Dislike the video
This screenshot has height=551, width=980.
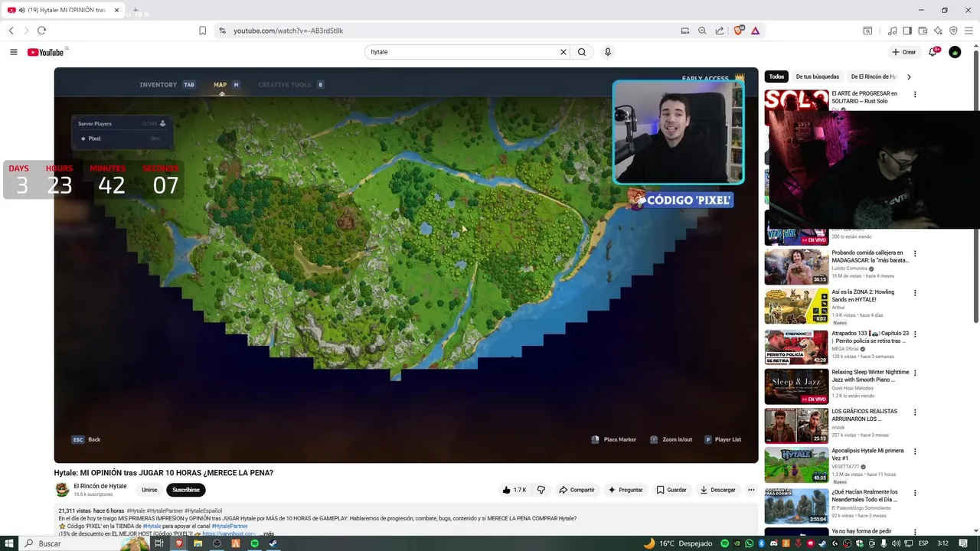tap(541, 490)
